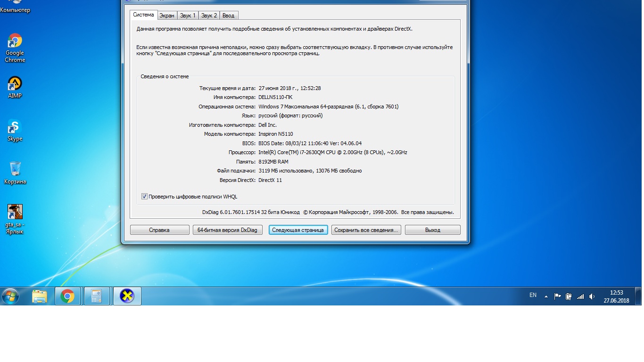Open the power battery tray icon
Viewport: 644px width, 362px height.
click(x=569, y=296)
